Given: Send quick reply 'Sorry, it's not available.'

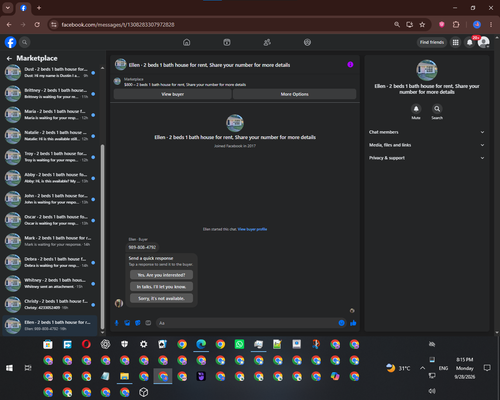Looking at the screenshot, I should tap(161, 298).
